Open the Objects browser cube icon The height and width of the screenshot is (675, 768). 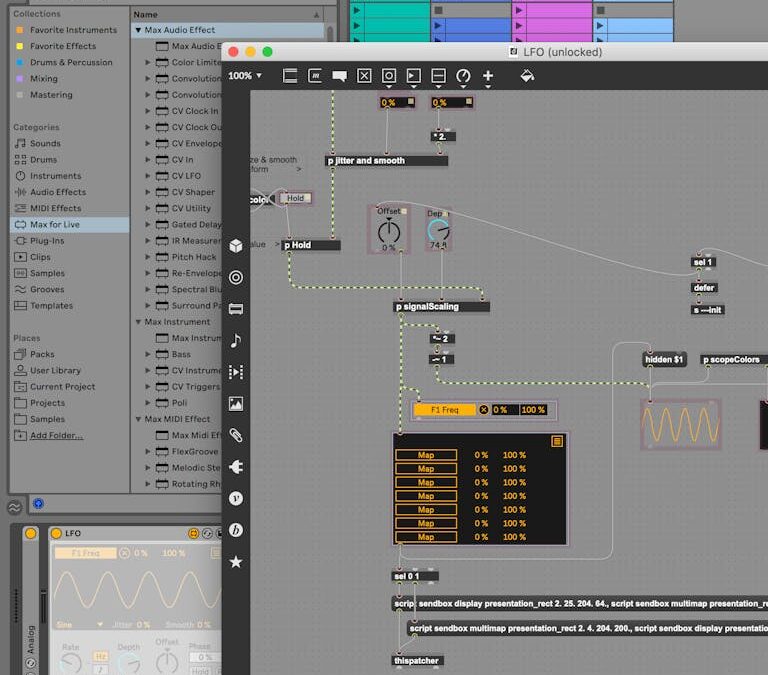[x=236, y=245]
